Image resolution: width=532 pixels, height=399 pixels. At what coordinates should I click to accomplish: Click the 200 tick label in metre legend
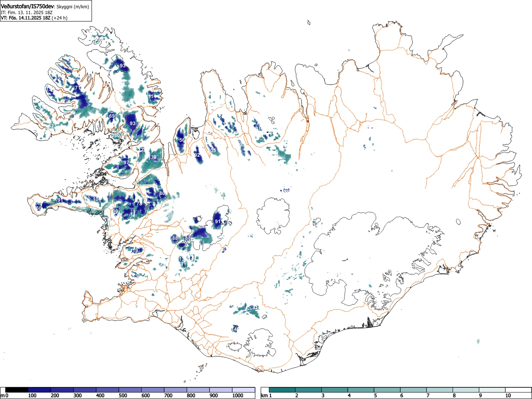point(54,396)
